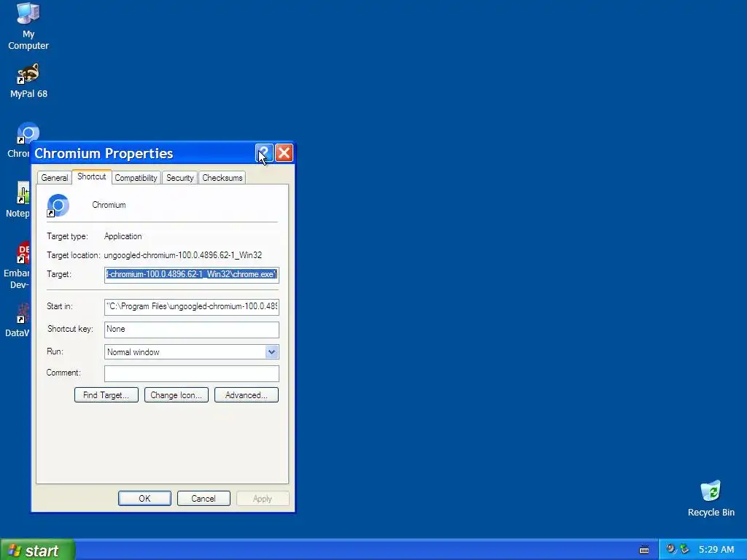747x560 pixels.
Task: Click the Change Icon button
Action: [x=177, y=394]
